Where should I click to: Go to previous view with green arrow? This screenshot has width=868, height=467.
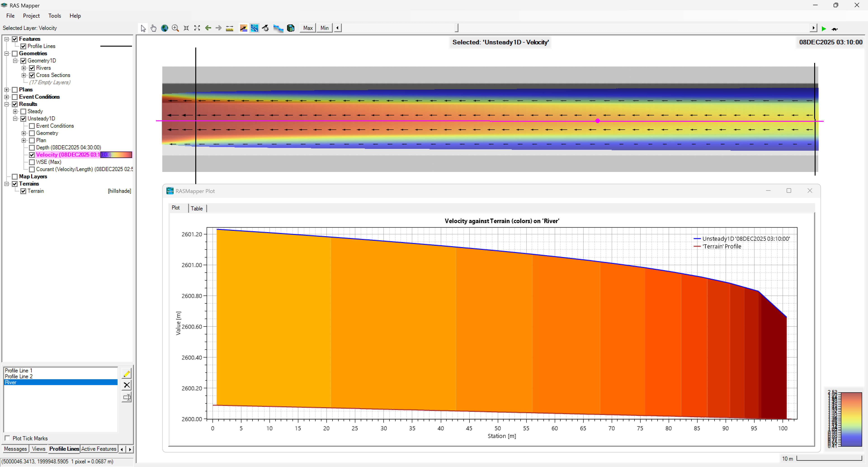click(x=208, y=28)
